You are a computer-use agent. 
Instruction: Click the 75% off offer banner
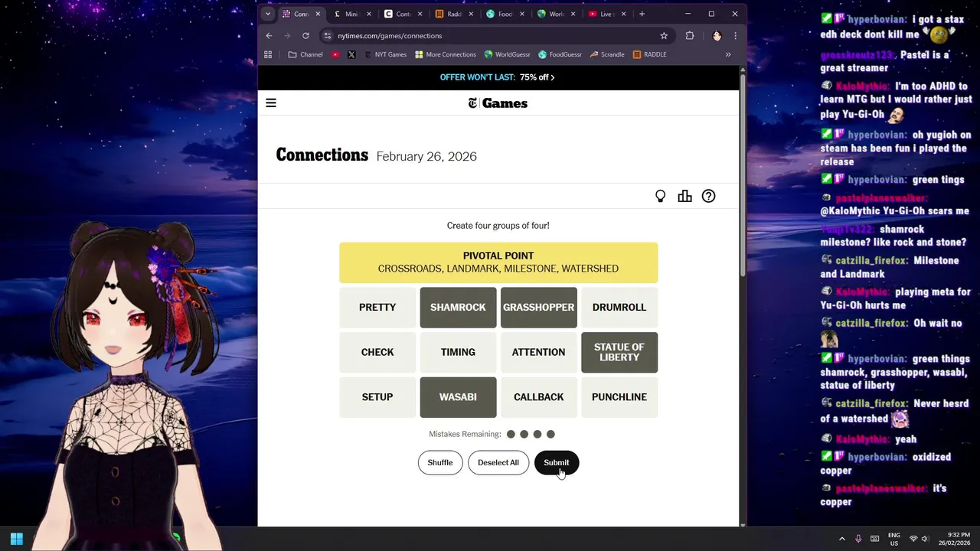[498, 77]
